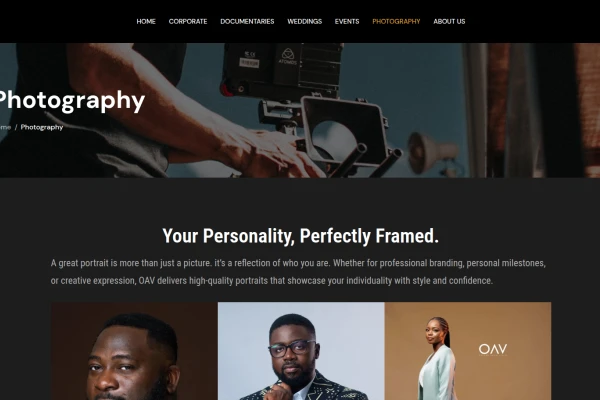Click the highlighted PHOTOGRAPHY nav item

pos(396,21)
